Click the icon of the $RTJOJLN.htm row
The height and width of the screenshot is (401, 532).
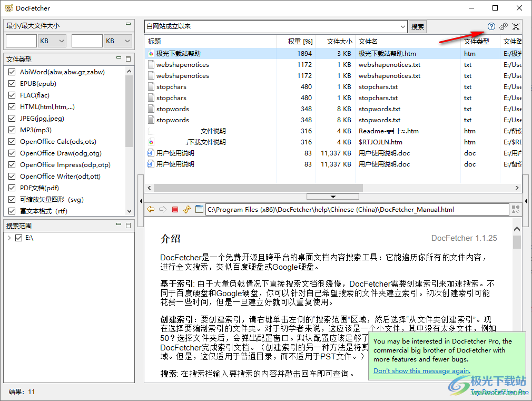pos(151,142)
